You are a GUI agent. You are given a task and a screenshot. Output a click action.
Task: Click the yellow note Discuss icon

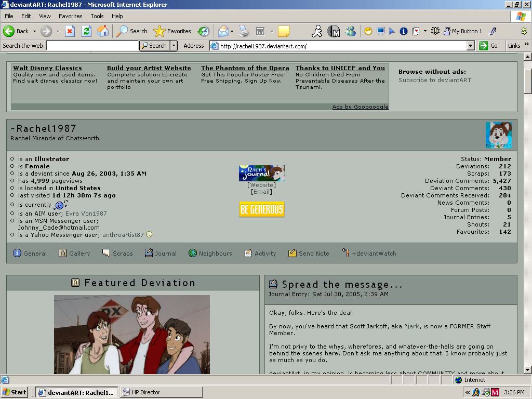click(284, 31)
